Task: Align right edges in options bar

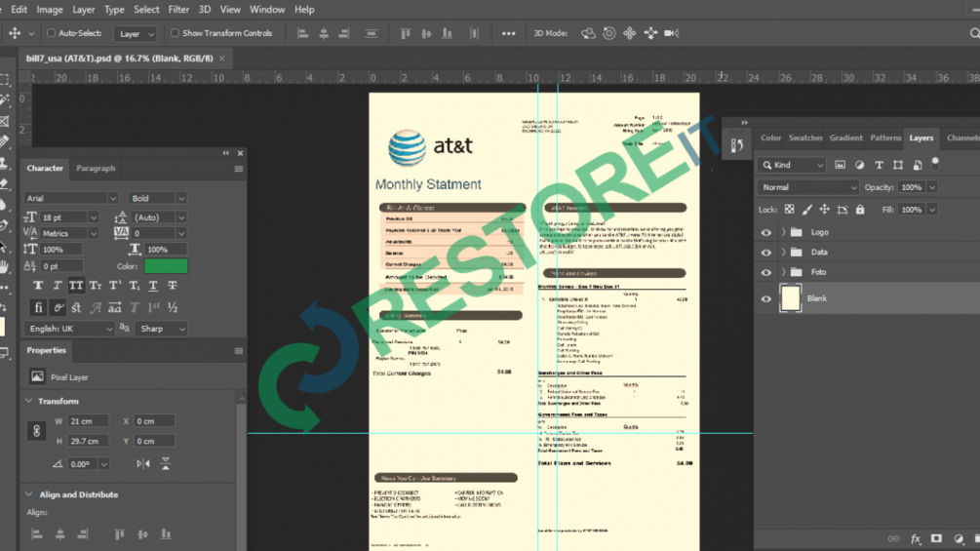Action: (x=344, y=33)
